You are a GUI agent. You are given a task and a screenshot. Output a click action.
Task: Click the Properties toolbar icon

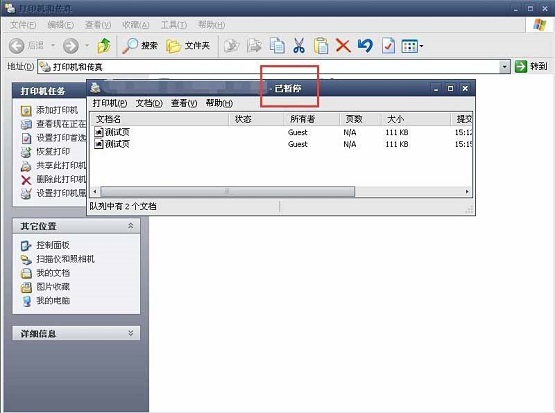click(388, 46)
